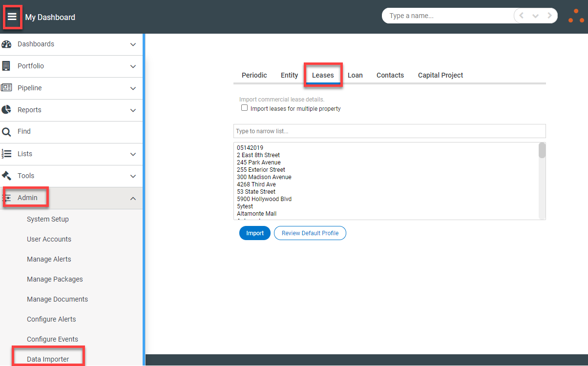
Task: Expand the Portfolio menu chevron
Action: click(x=133, y=66)
